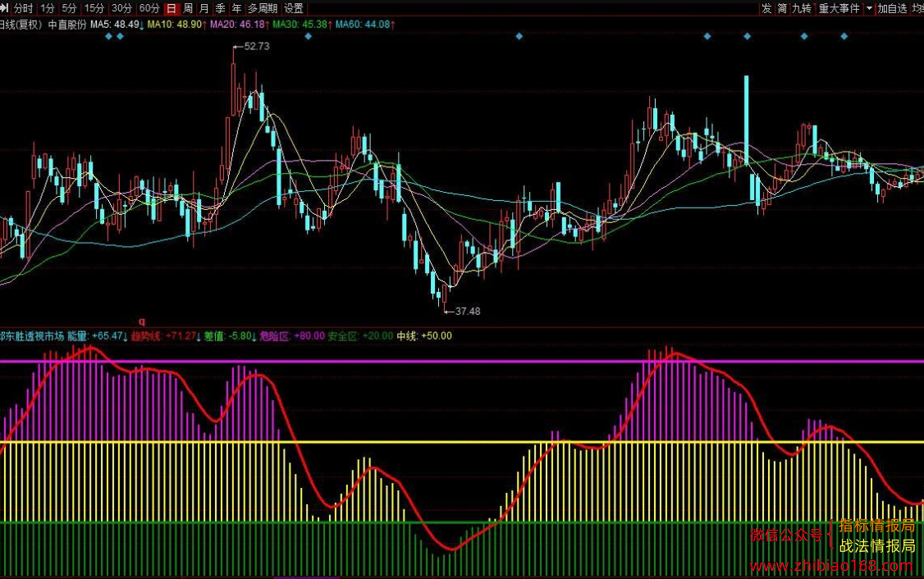This screenshot has height=579, width=924.
Task: Select the 5分 five-minute period tab
Action: pos(69,8)
